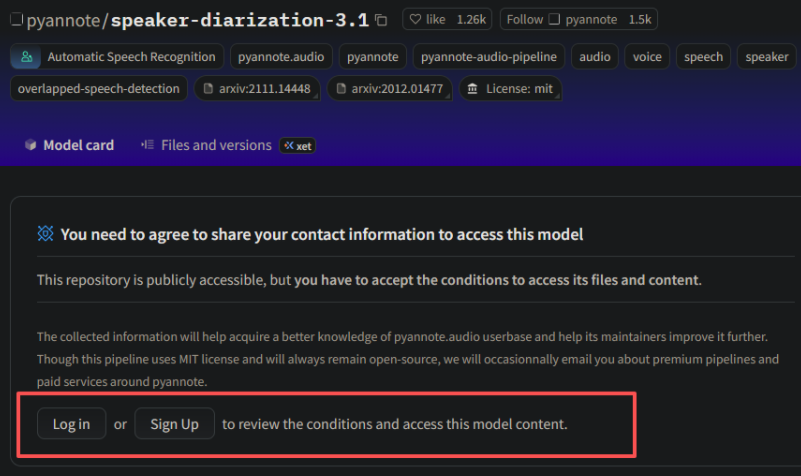Click 'to review the conditions' text

coord(394,424)
